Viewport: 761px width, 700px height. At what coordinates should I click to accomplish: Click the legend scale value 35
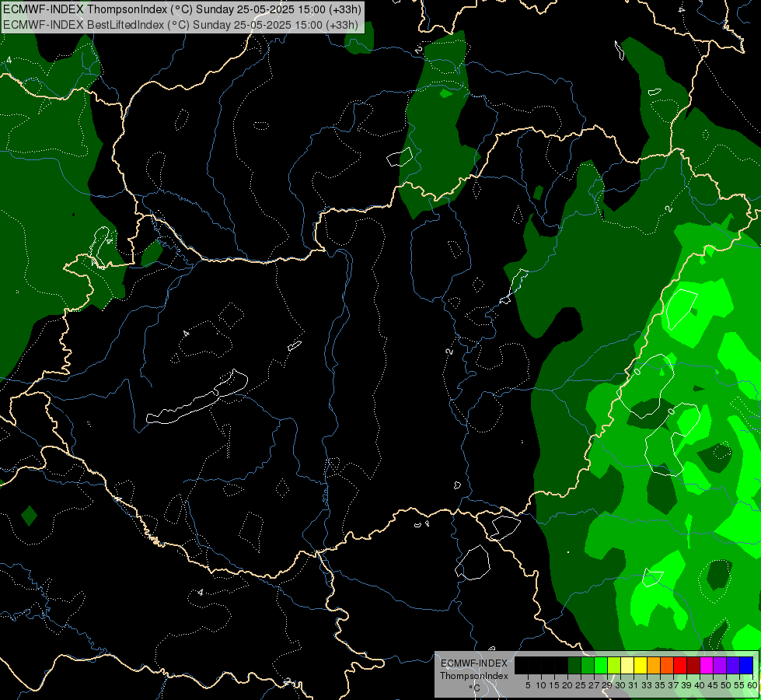[x=660, y=685]
